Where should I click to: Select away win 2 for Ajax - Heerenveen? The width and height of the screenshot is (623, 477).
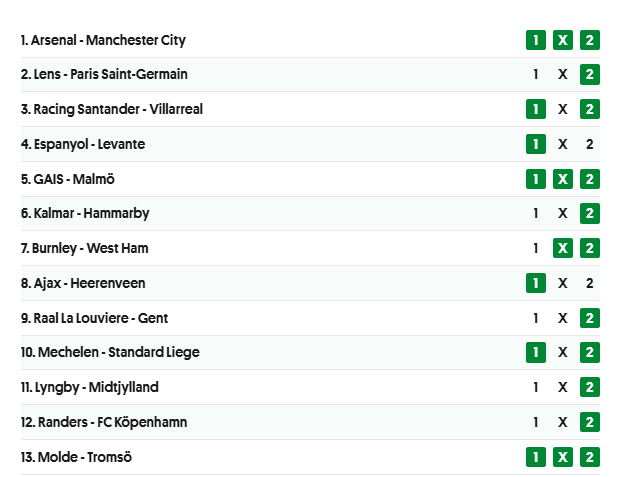tap(590, 283)
